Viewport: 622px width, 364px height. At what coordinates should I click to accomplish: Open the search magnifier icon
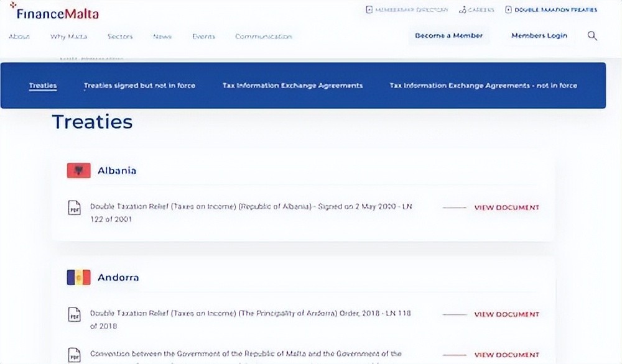(592, 36)
